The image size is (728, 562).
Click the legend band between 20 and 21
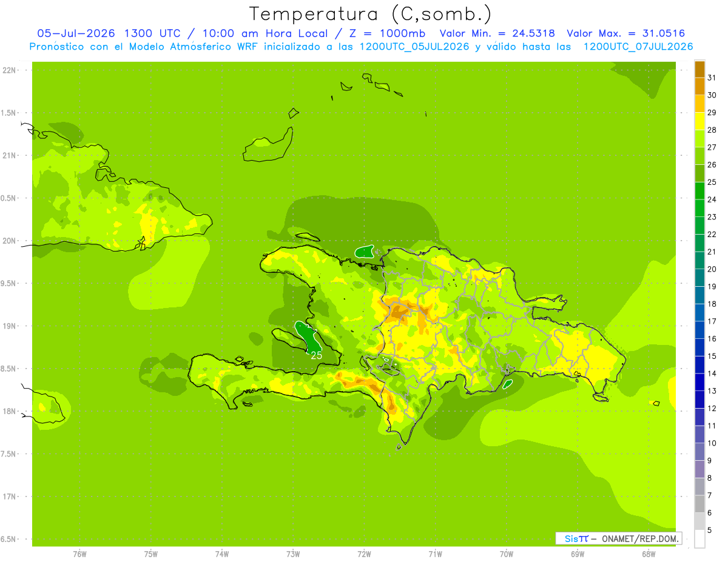point(699,260)
